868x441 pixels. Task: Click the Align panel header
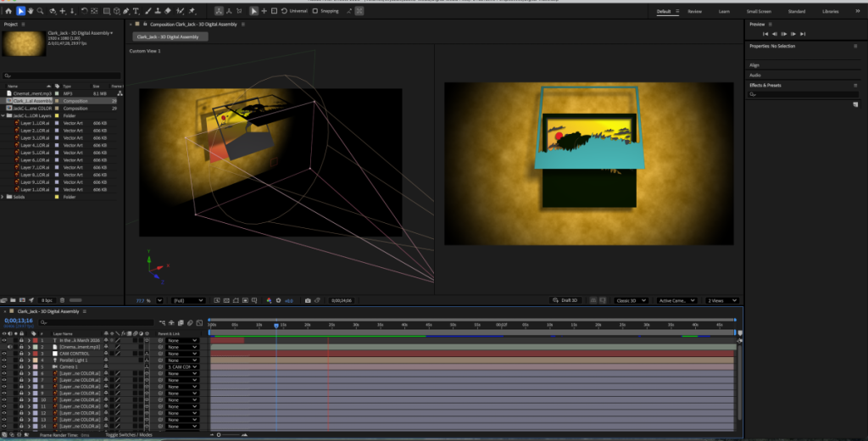(x=754, y=64)
